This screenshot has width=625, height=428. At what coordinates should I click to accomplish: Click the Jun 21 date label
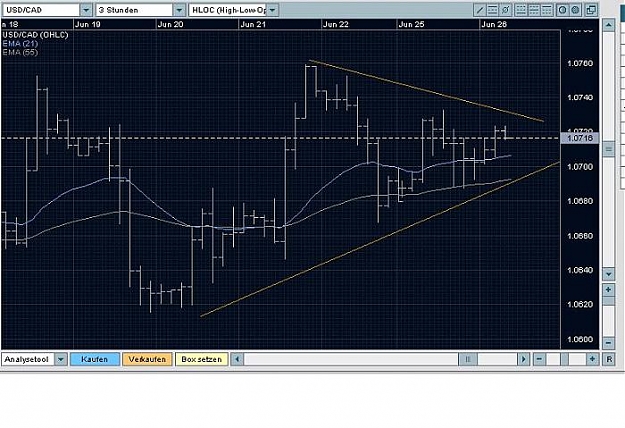coord(253,24)
